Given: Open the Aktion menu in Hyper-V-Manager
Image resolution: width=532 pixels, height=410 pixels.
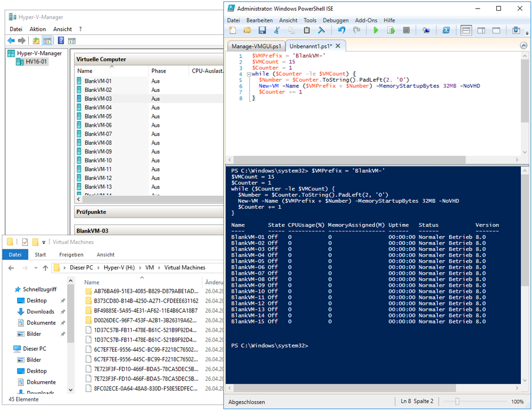Looking at the screenshot, I should [38, 29].
